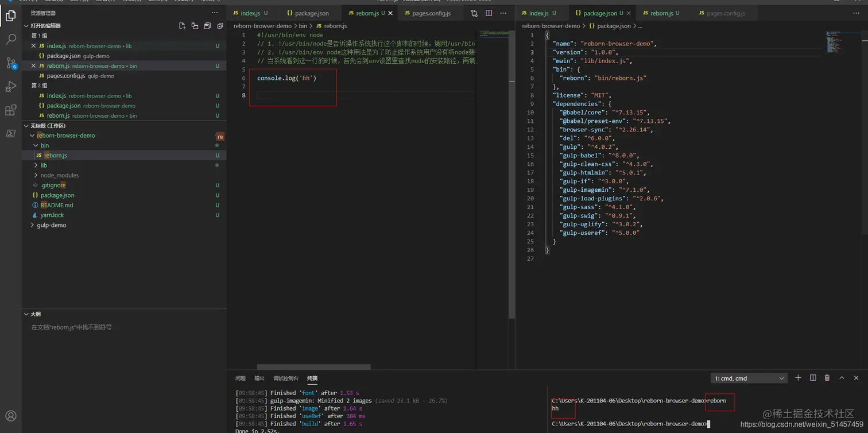Close the package.json tab in right editor group

(x=628, y=13)
